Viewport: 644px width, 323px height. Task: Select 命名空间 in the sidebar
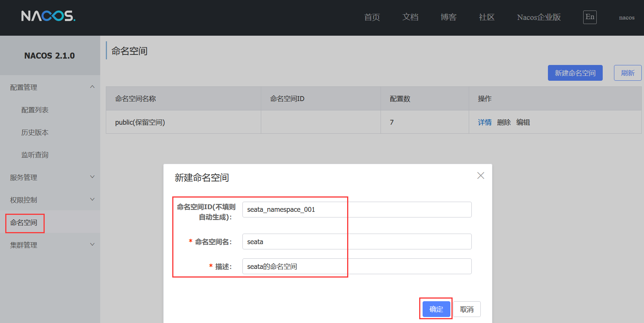24,223
